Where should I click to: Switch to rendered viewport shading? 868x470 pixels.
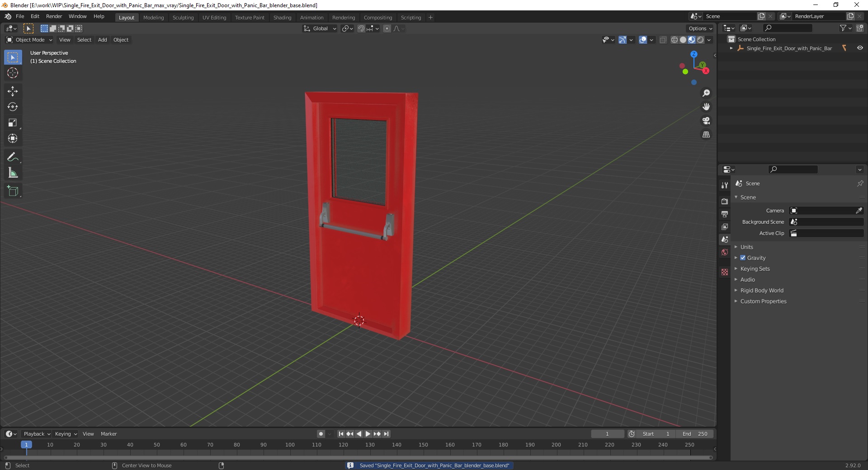[700, 40]
